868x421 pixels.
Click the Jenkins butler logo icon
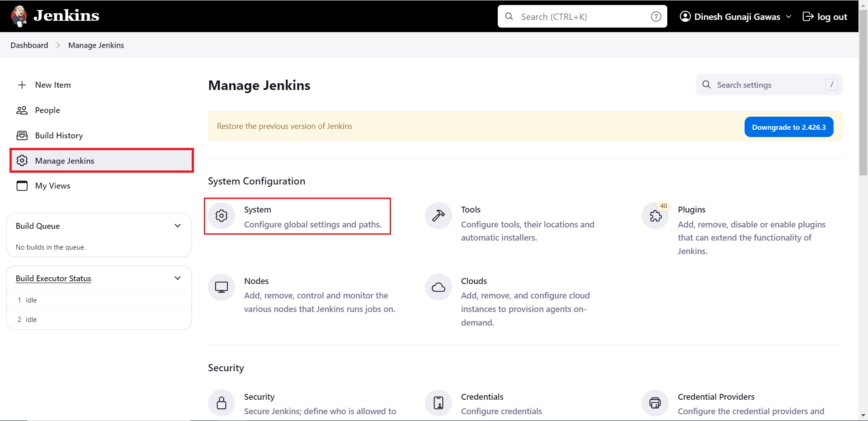(x=19, y=16)
